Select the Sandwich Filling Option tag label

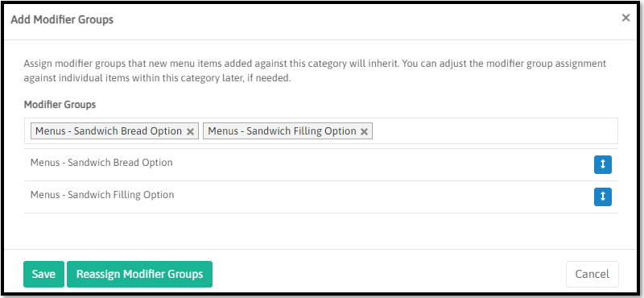(x=282, y=131)
